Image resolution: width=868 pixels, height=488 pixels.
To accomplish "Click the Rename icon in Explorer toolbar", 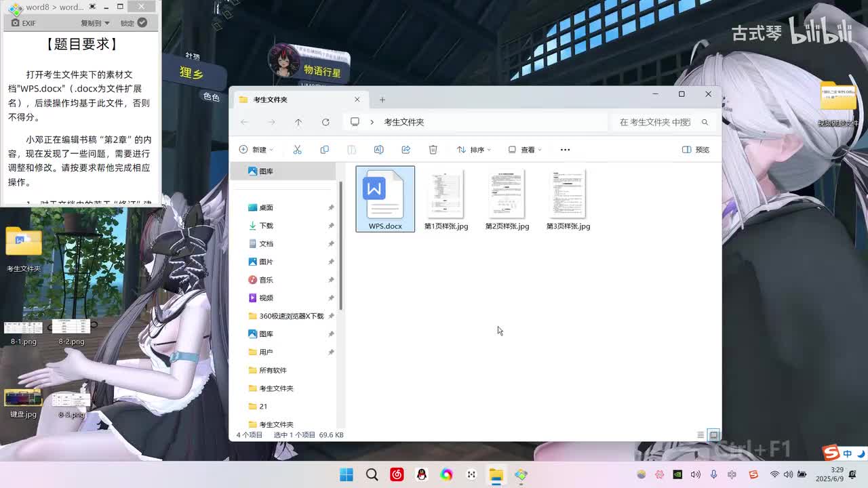I will tap(378, 149).
